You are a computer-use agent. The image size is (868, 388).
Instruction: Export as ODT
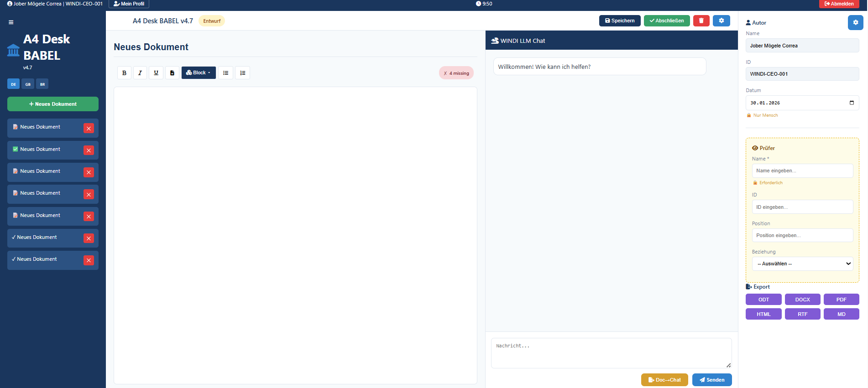pyautogui.click(x=763, y=300)
